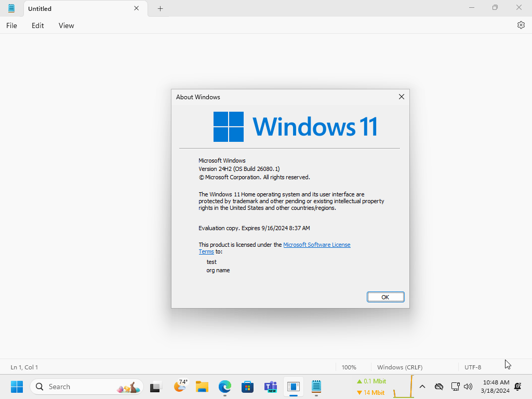Close the Untitled tab
Screen dimensions: 532x399
click(137, 8)
